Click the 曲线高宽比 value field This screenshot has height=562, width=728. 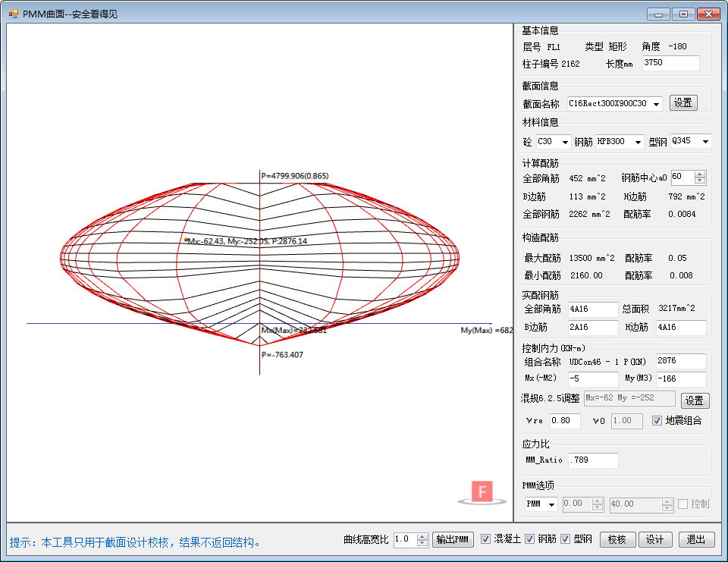coord(405,540)
